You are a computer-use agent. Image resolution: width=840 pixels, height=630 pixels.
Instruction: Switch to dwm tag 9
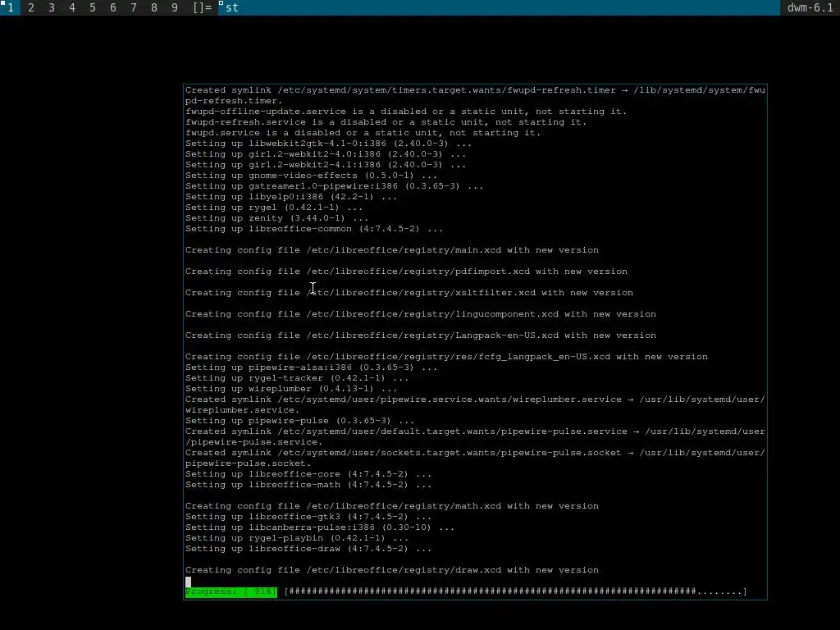[x=174, y=7]
